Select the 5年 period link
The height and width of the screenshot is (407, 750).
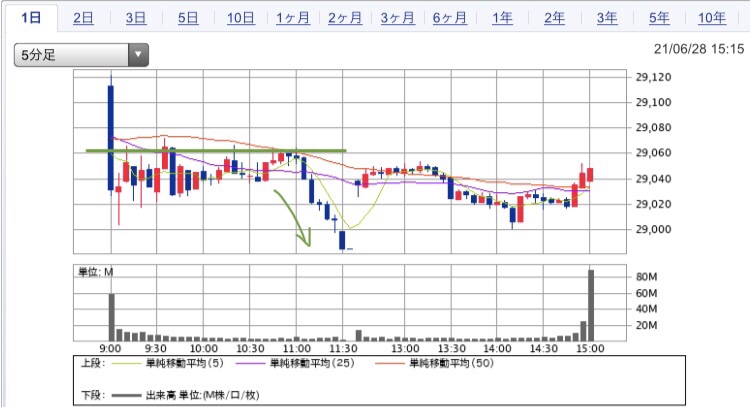[x=659, y=18]
